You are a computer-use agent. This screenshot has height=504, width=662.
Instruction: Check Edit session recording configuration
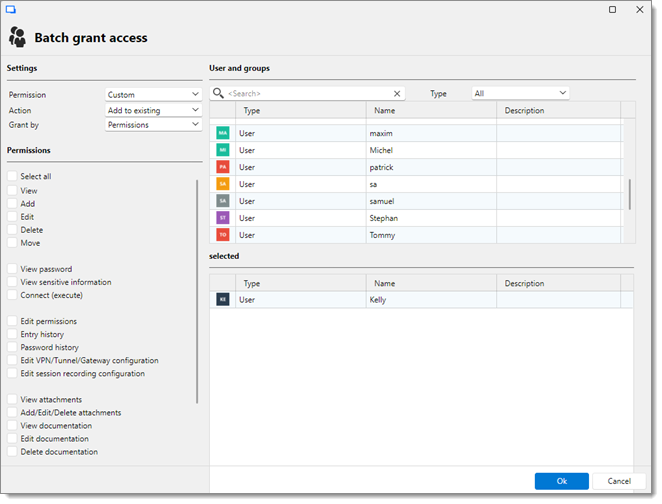[12, 374]
